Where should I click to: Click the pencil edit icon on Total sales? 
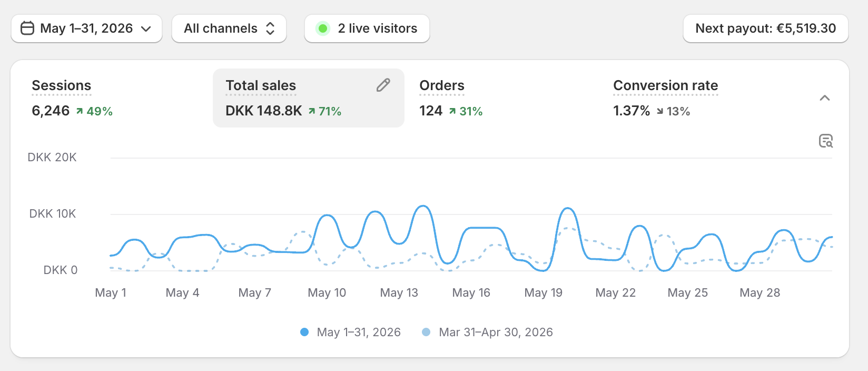pos(383,85)
